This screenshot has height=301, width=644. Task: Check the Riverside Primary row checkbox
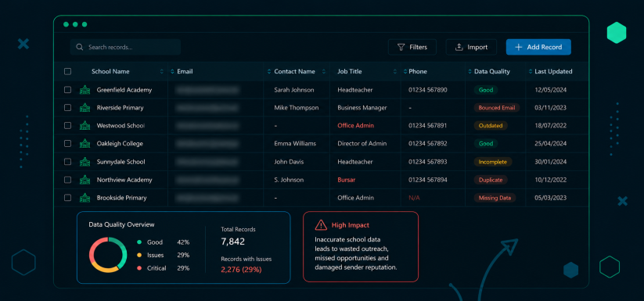tap(68, 108)
